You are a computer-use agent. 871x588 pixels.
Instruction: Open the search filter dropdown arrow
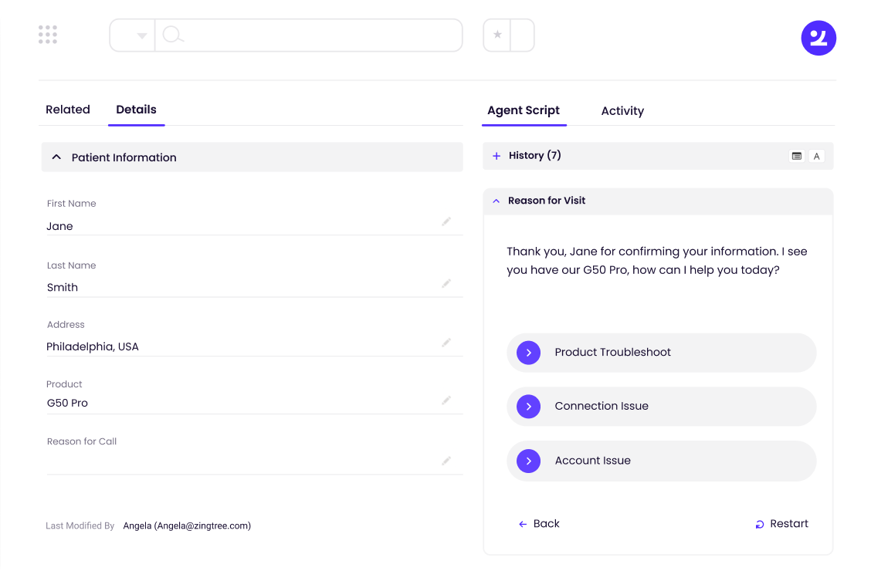pos(142,34)
